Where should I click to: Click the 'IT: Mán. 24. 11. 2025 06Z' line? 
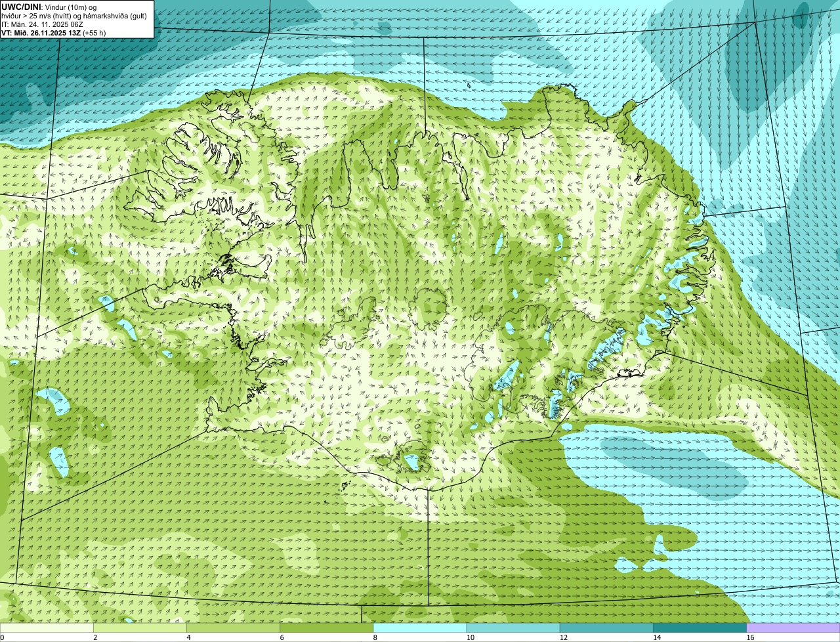(x=42, y=24)
